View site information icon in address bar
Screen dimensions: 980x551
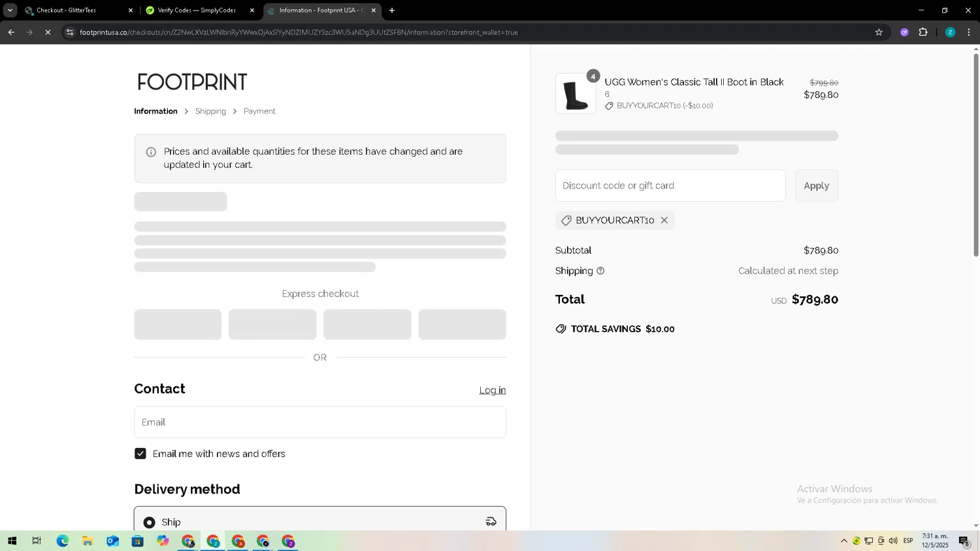(70, 32)
